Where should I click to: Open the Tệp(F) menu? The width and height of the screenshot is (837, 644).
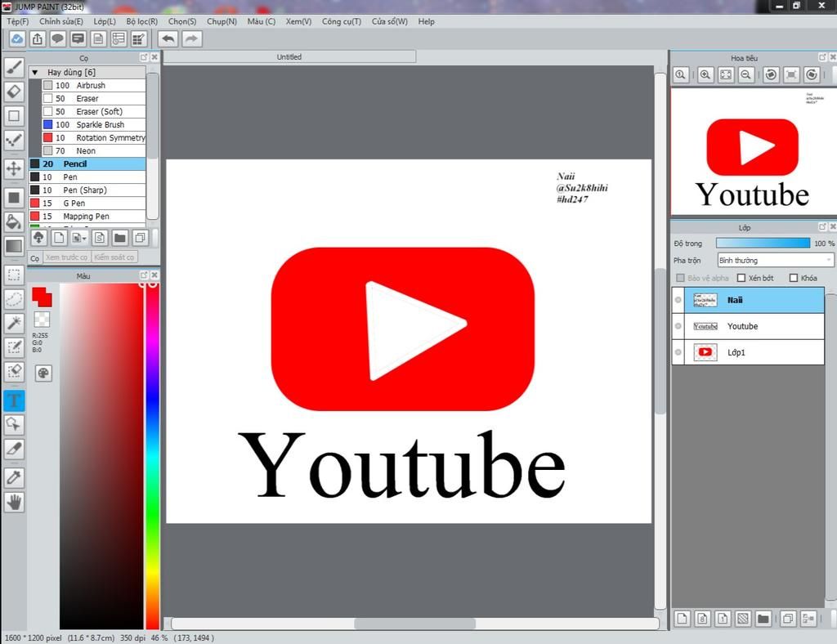coord(18,21)
